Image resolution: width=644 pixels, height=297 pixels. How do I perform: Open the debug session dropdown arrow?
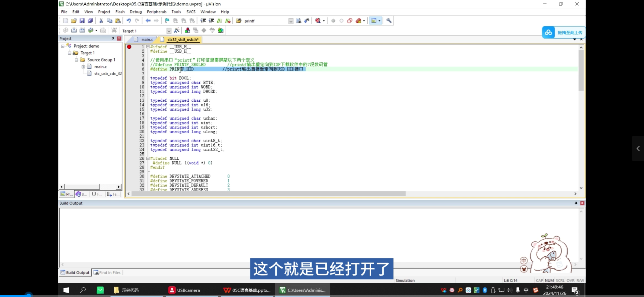(324, 21)
